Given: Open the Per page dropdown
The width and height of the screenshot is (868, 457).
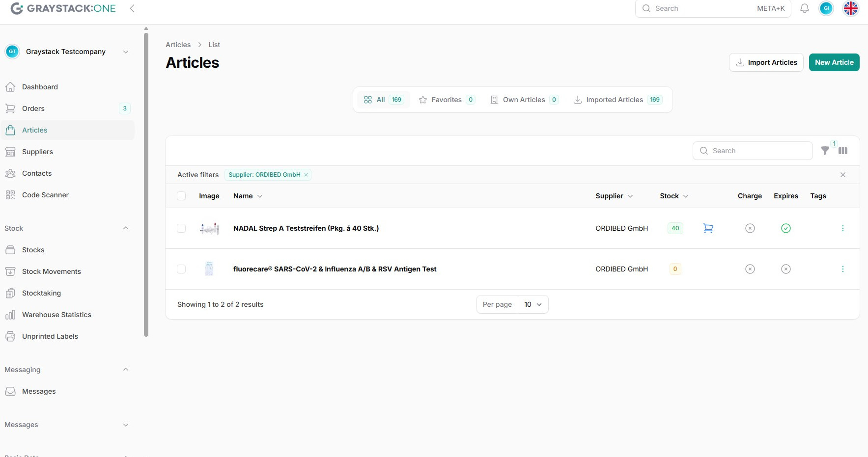Looking at the screenshot, I should (x=532, y=304).
